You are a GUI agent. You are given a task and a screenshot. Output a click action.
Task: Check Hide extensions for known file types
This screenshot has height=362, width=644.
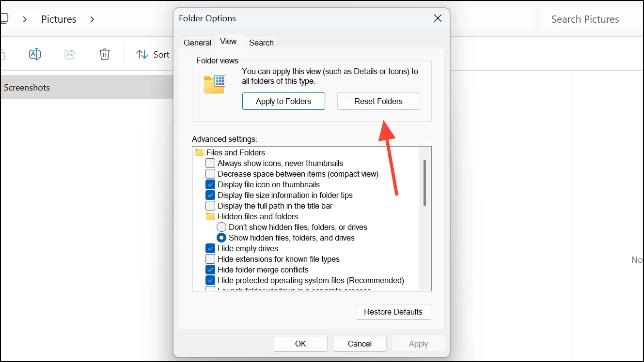(x=210, y=259)
